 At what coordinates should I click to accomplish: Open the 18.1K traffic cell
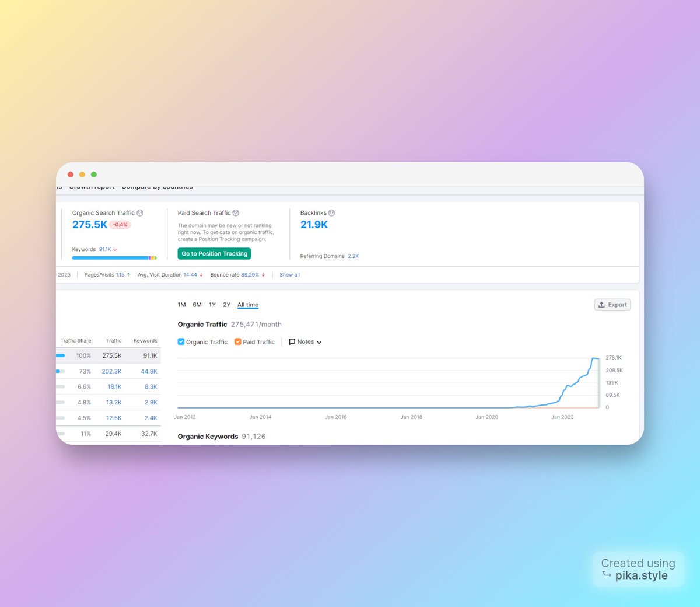tap(114, 387)
